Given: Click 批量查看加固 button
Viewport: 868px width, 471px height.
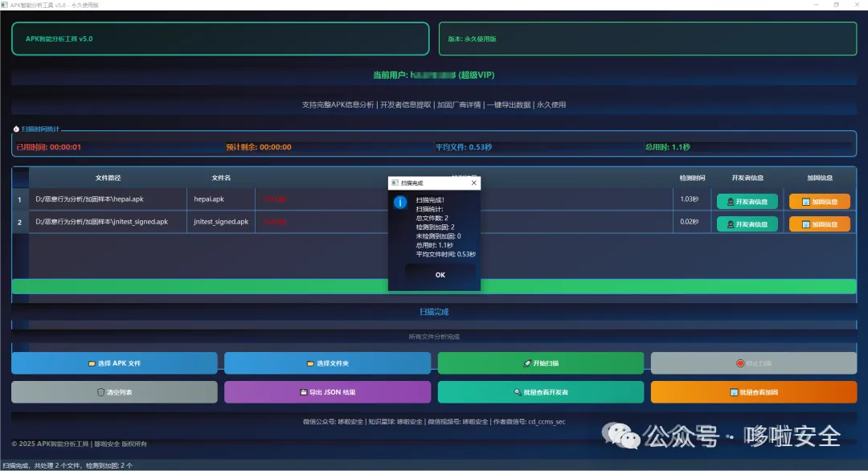Looking at the screenshot, I should [754, 392].
